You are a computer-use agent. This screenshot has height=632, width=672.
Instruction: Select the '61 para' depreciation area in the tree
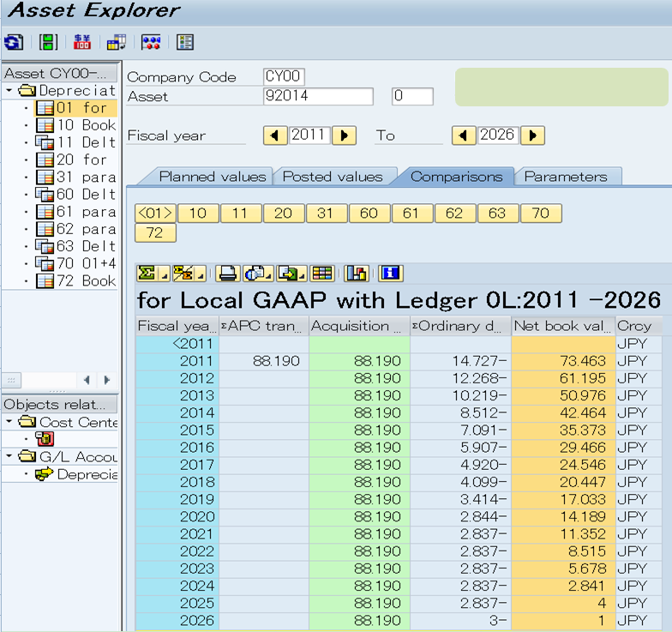point(75,212)
